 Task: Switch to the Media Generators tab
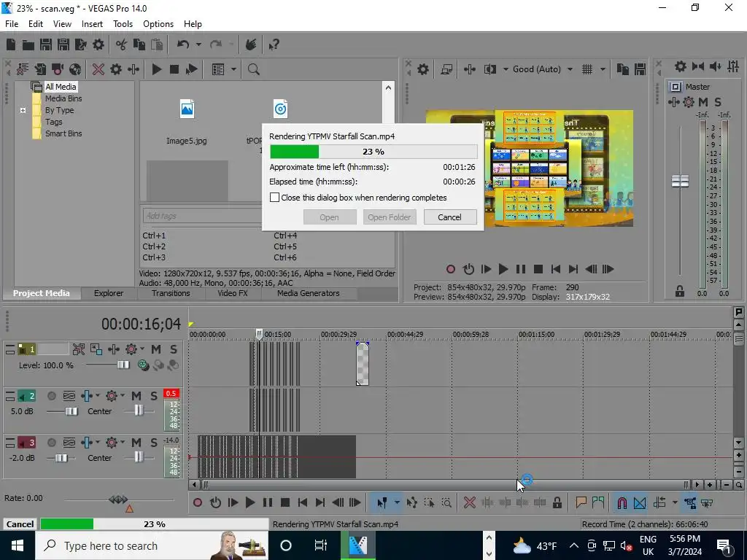pyautogui.click(x=309, y=293)
